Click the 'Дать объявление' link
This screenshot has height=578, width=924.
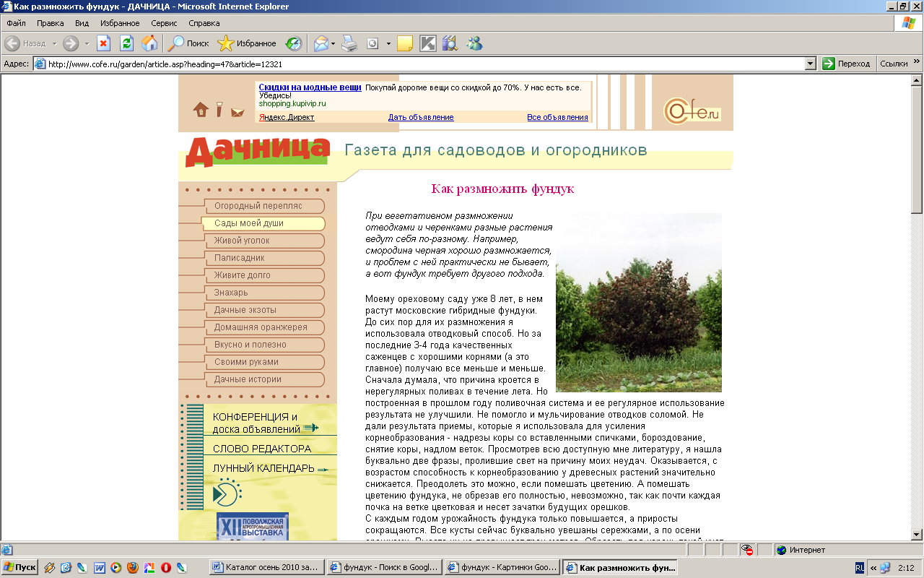[421, 117]
